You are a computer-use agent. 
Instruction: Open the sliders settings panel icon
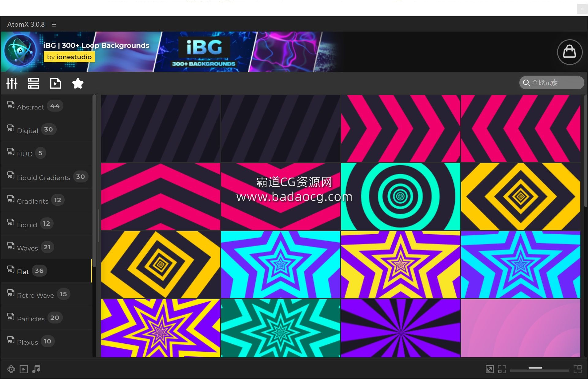point(12,83)
